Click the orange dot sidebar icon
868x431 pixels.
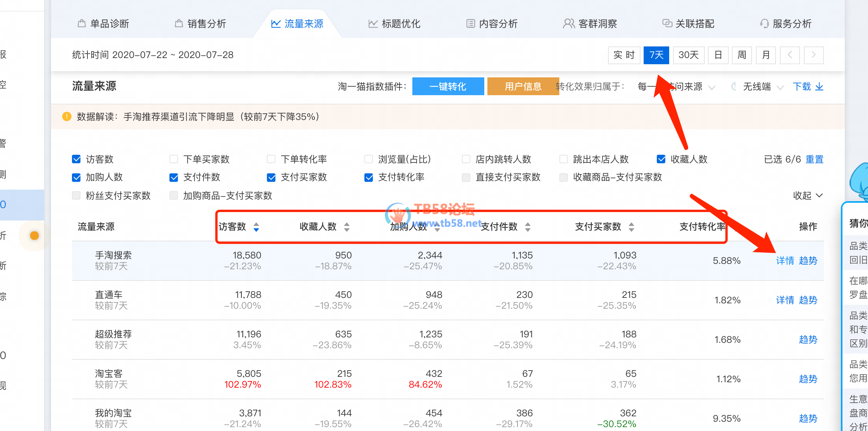[34, 236]
